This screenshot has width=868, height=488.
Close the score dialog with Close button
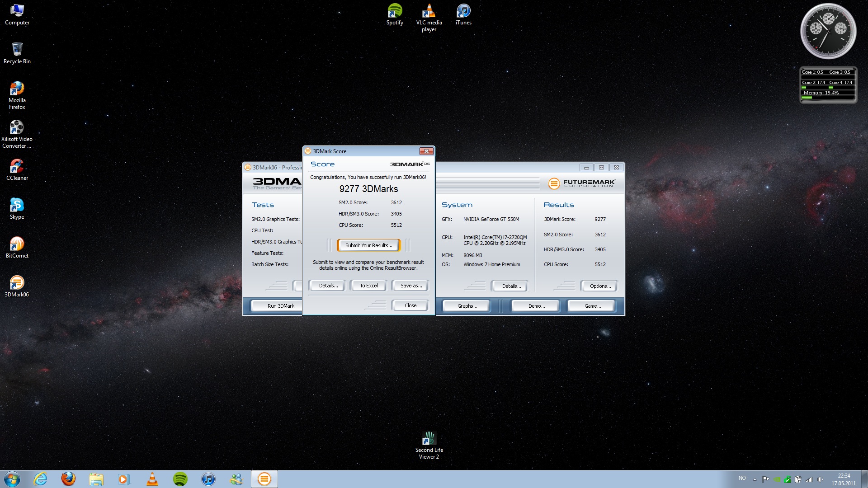410,305
